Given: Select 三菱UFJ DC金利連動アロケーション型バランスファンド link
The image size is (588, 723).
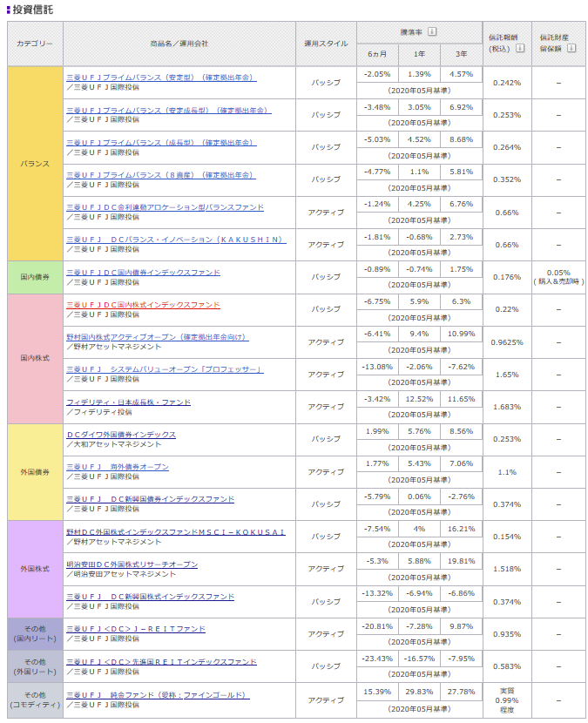Looking at the screenshot, I should coord(165,207).
